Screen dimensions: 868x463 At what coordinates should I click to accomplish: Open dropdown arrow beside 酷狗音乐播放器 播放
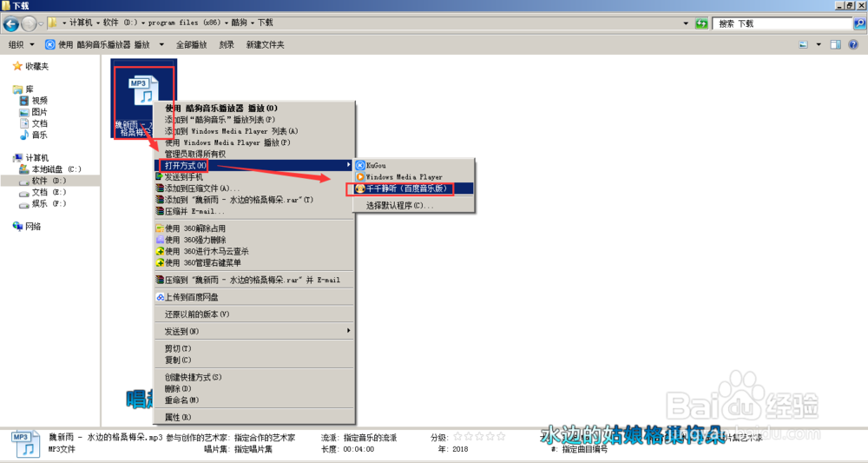coord(161,45)
